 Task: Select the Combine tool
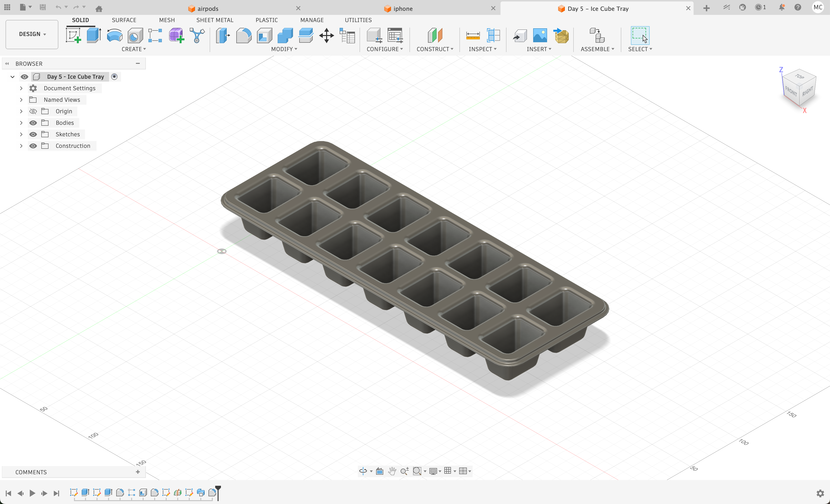click(x=285, y=35)
